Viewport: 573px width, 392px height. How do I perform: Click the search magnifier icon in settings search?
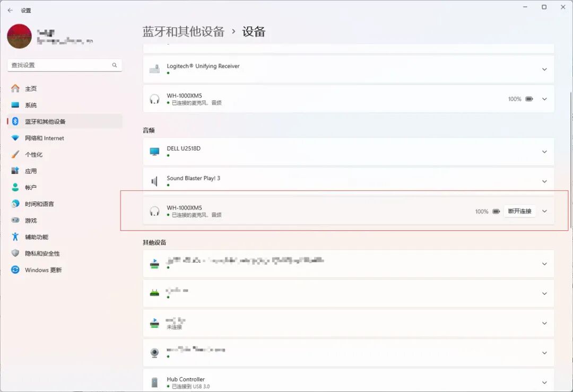115,65
